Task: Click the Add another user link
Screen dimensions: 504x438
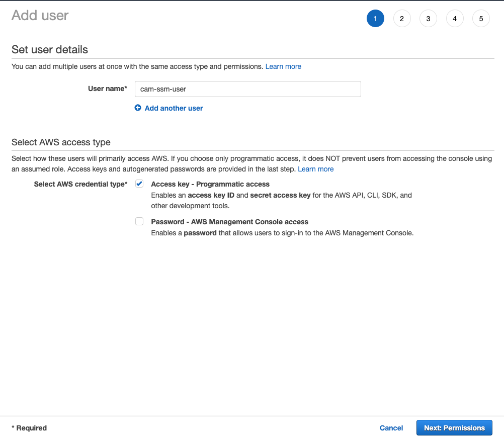Action: [174, 108]
